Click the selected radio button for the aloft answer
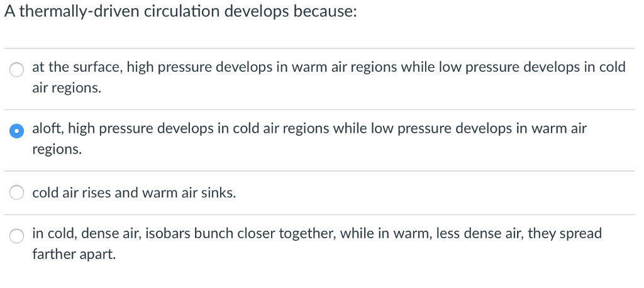The image size is (644, 288). coord(17,131)
